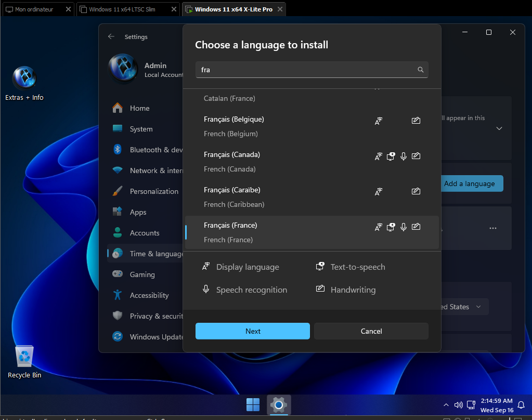Click handwriting icon for Français (Belgique)

(x=416, y=121)
